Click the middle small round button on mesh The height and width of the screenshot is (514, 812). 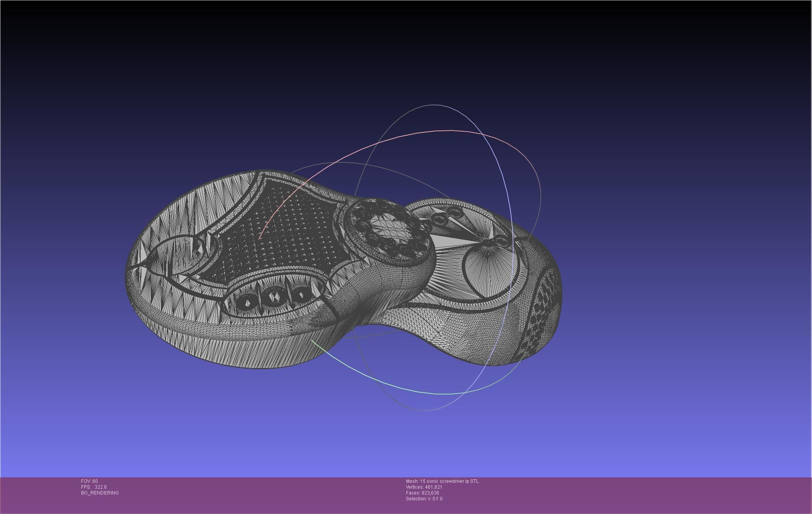pos(274,297)
